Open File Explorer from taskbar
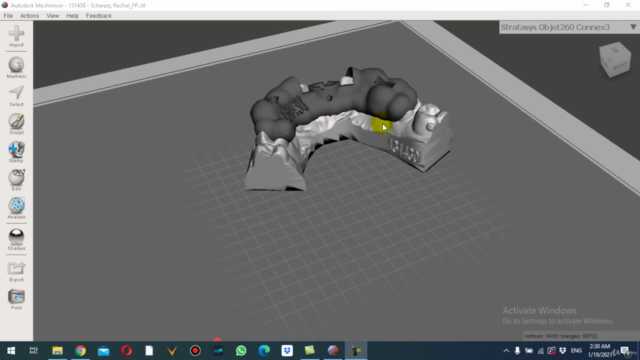This screenshot has width=640, height=360. tap(57, 351)
